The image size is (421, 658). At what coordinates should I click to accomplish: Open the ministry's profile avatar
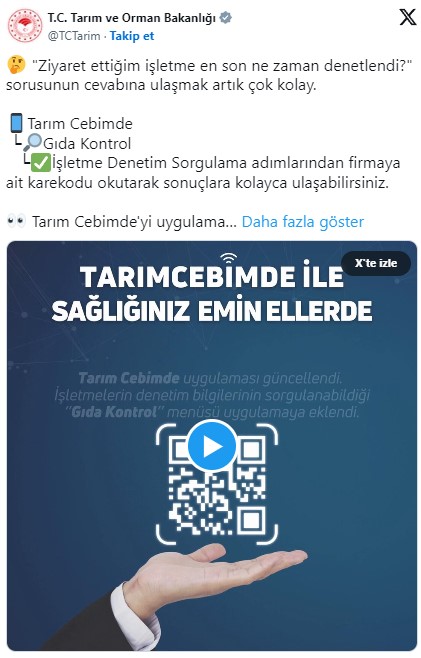25,26
